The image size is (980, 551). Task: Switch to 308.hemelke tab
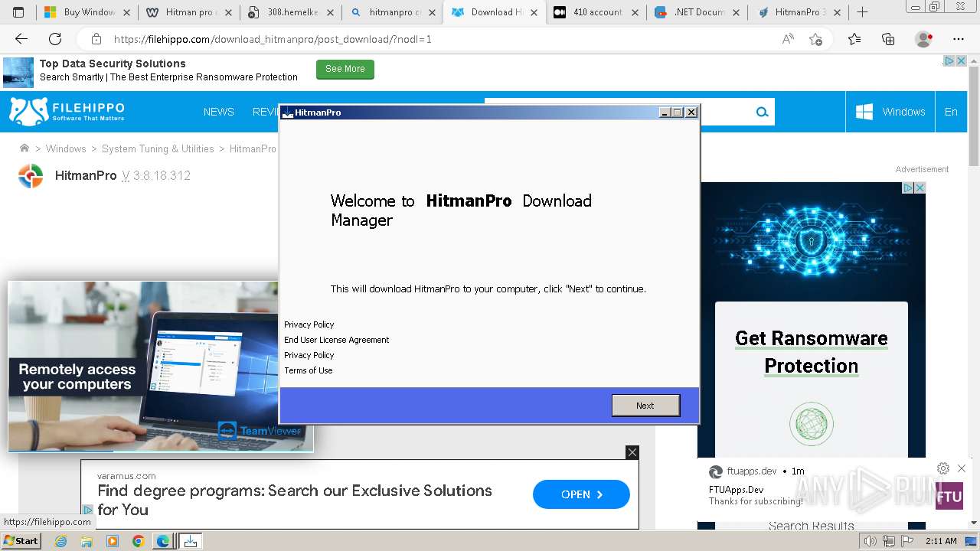292,12
